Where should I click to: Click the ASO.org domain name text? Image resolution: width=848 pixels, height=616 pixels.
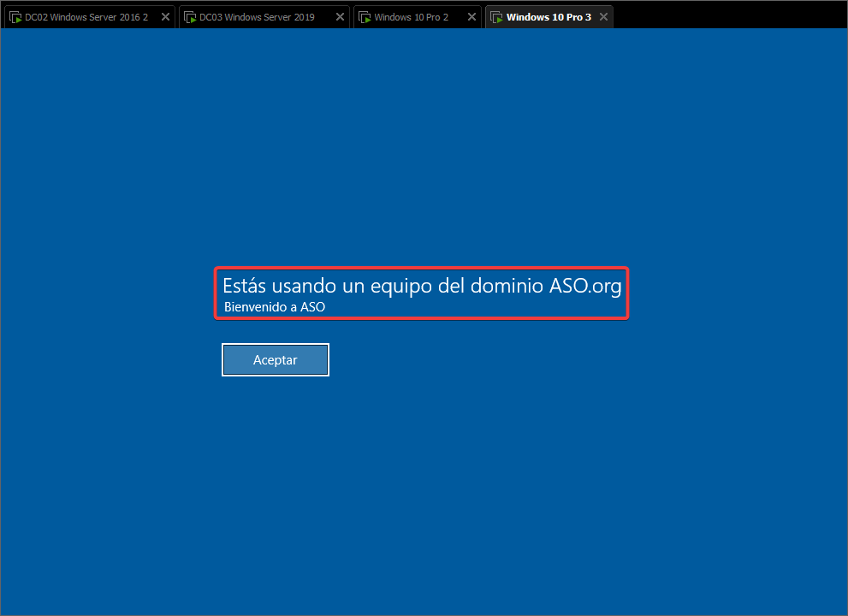[x=584, y=286]
